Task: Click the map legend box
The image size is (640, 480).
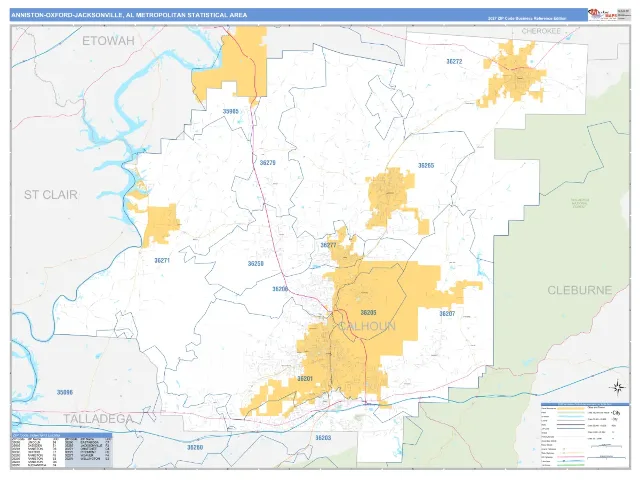Action: point(585,434)
